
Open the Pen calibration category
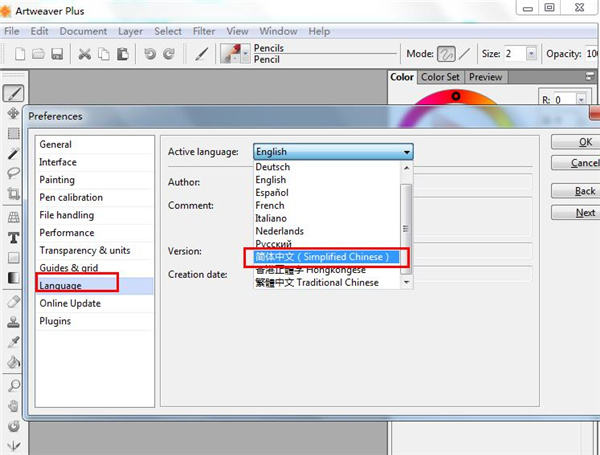pyautogui.click(x=95, y=197)
